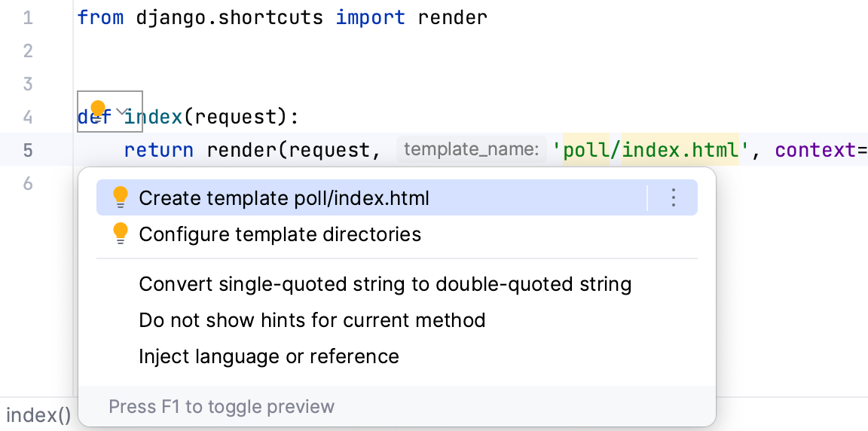Click line number 5 in the gutter
Viewport: 868px width, 431px height.
[x=28, y=150]
